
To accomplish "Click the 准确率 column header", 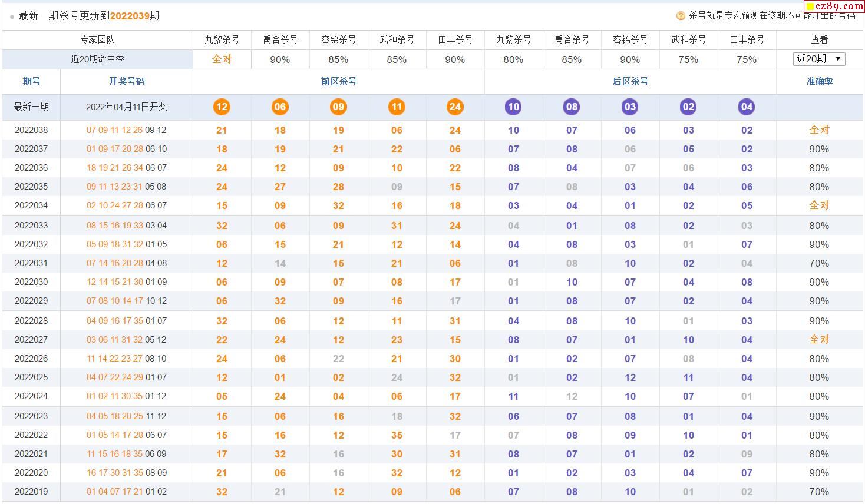I will pyautogui.click(x=819, y=81).
